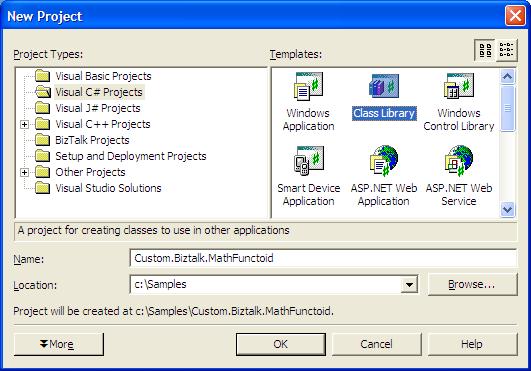Image resolution: width=531 pixels, height=371 pixels.
Task: Browse for a project location
Action: 472,284
